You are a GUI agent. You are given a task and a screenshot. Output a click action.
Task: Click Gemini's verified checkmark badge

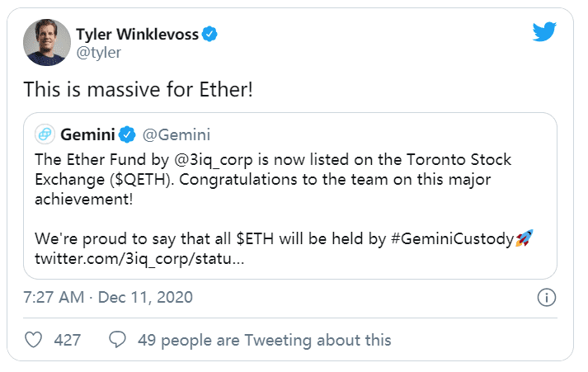(x=128, y=134)
